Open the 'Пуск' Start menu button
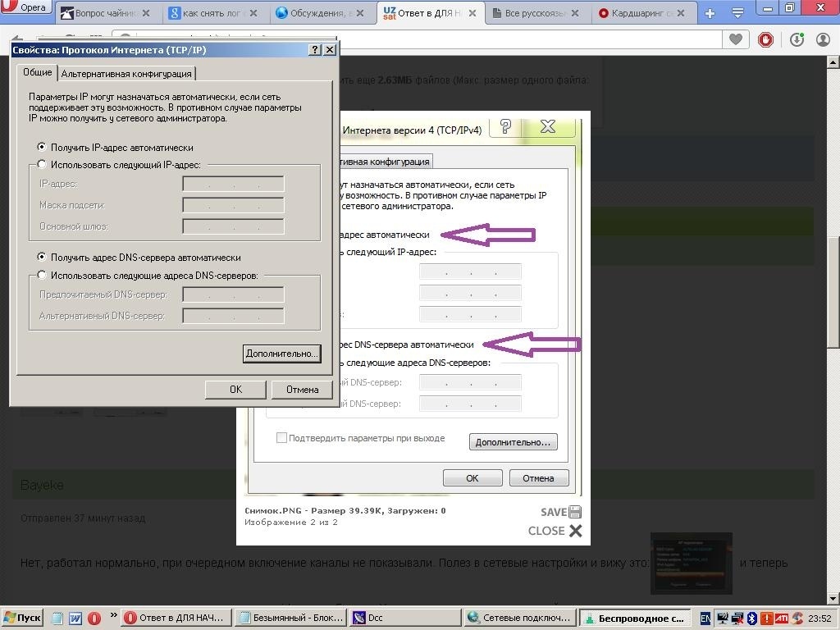The image size is (840, 630). [x=22, y=619]
